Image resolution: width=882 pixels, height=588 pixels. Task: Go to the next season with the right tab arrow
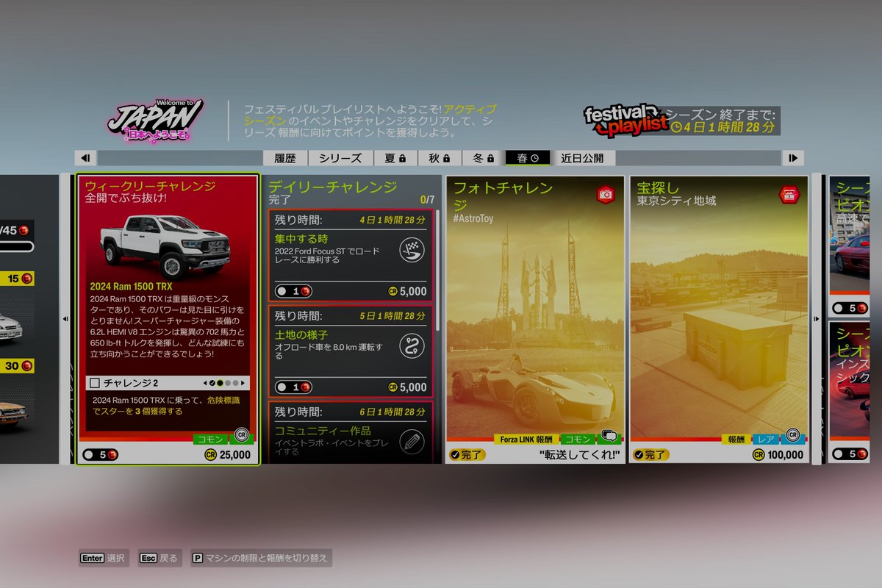pyautogui.click(x=793, y=158)
